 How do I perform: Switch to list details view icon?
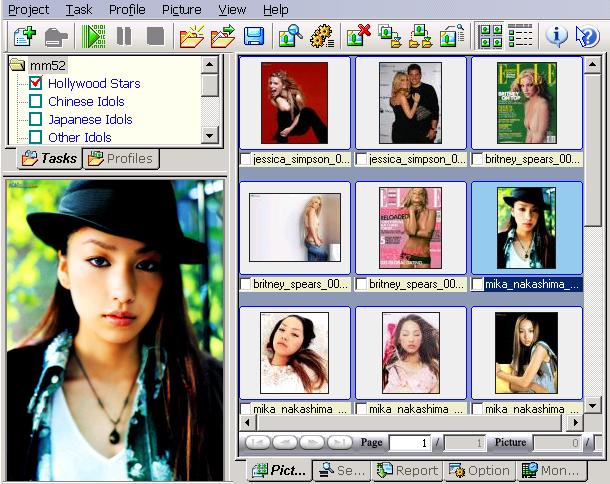pos(520,36)
